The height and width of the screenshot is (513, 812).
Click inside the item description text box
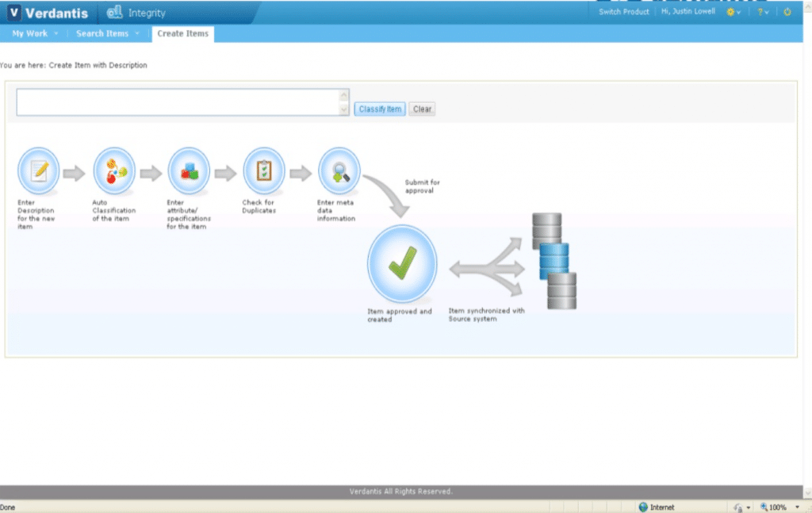(x=178, y=100)
